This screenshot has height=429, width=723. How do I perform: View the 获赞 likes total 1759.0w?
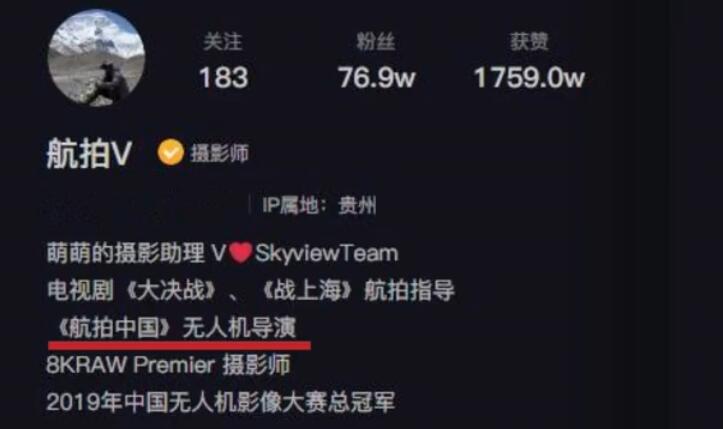coord(529,77)
